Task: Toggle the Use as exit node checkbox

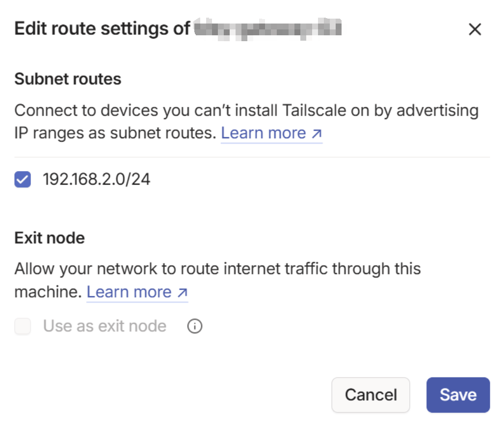Action: point(23,326)
